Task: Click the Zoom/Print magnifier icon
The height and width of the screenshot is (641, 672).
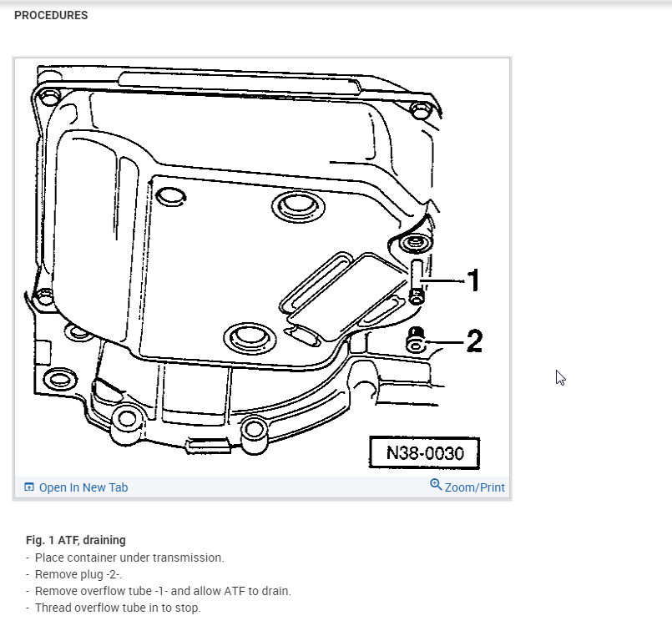Action: pos(436,485)
